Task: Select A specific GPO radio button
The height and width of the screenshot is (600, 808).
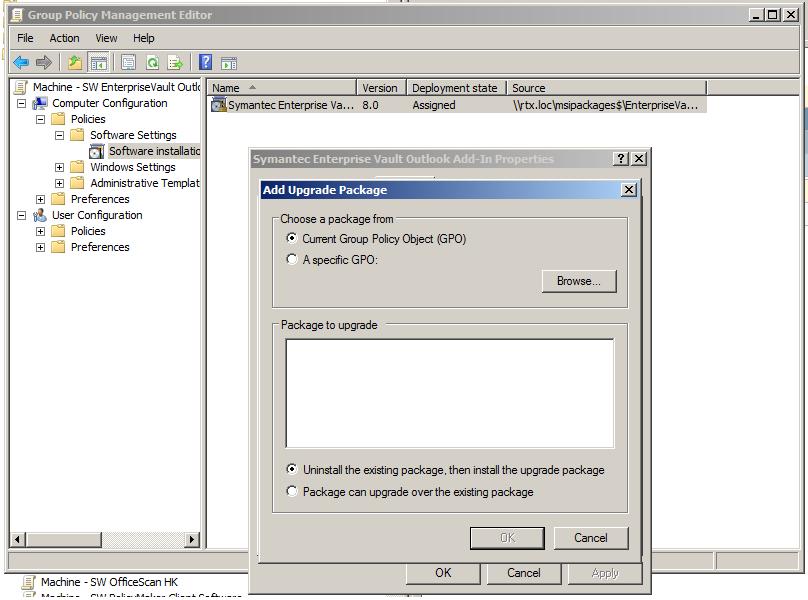Action: pos(292,259)
